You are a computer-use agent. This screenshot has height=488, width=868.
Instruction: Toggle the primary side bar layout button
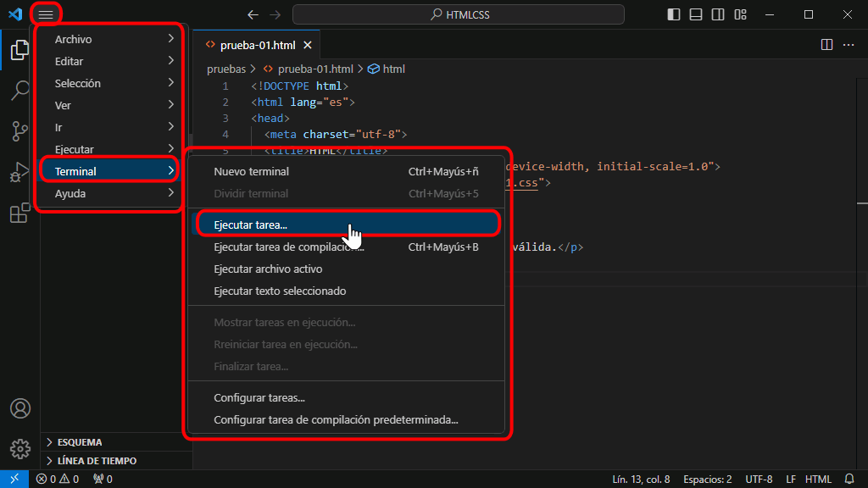click(x=674, y=14)
